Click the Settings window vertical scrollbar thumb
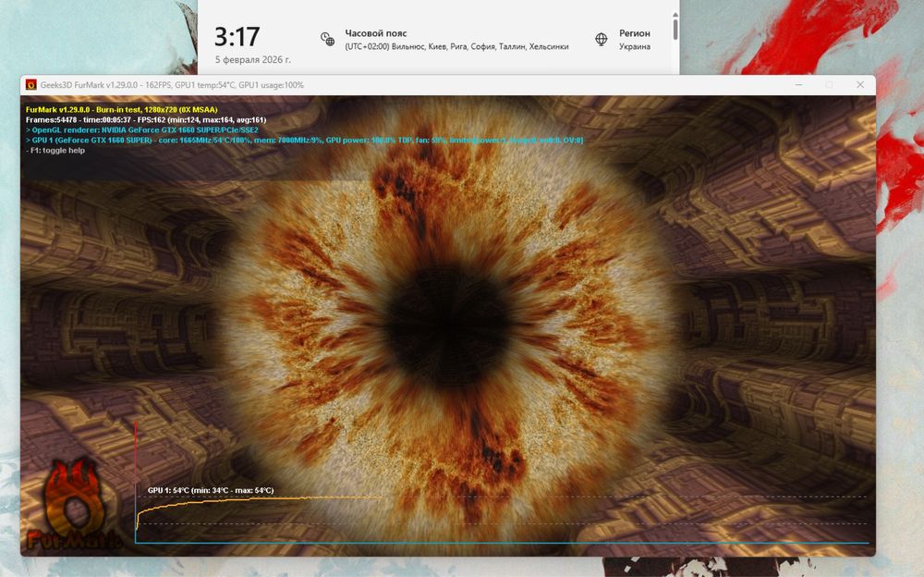This screenshot has width=924, height=577. (675, 28)
